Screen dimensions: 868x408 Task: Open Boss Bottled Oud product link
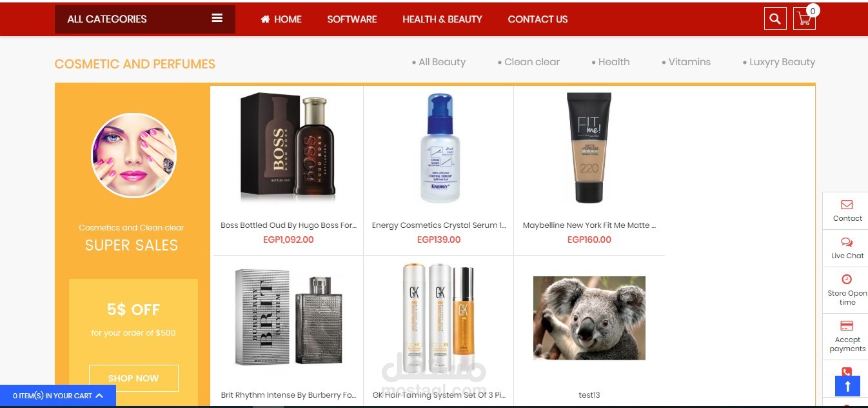click(x=288, y=225)
